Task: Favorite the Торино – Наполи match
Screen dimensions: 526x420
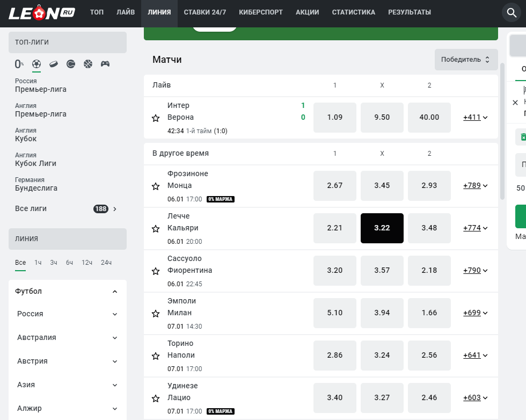Action: pyautogui.click(x=156, y=356)
